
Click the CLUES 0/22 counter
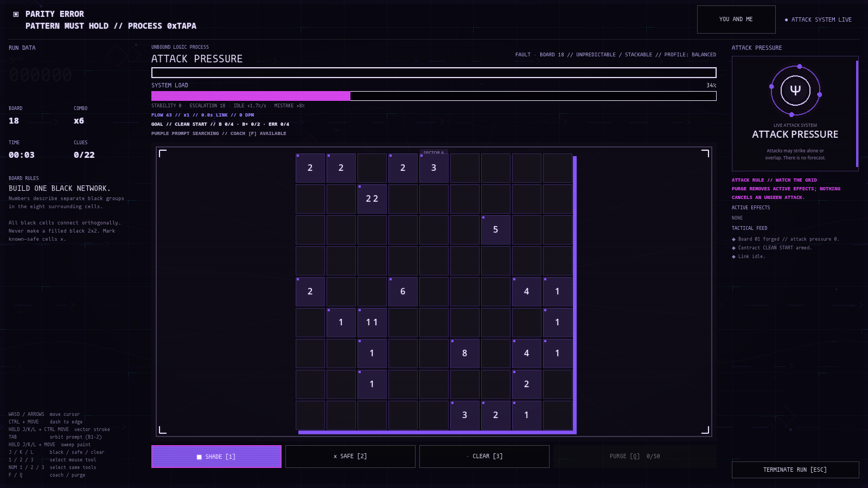[84, 155]
